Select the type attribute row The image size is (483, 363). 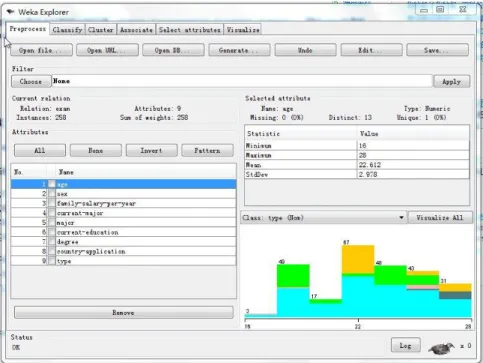124,261
